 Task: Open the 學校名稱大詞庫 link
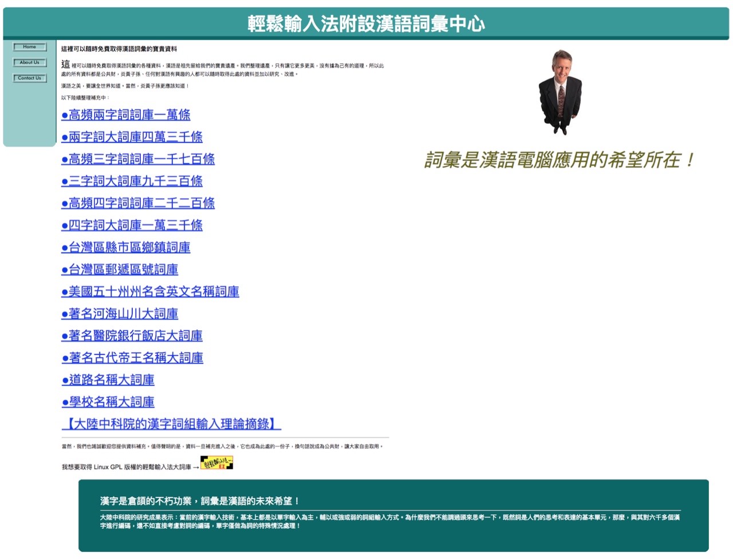click(108, 403)
